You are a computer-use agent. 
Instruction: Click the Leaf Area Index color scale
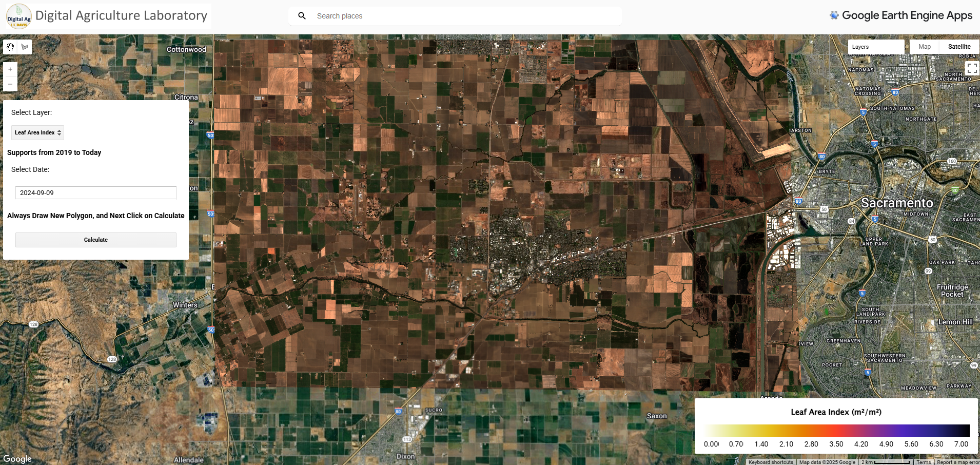(836, 431)
